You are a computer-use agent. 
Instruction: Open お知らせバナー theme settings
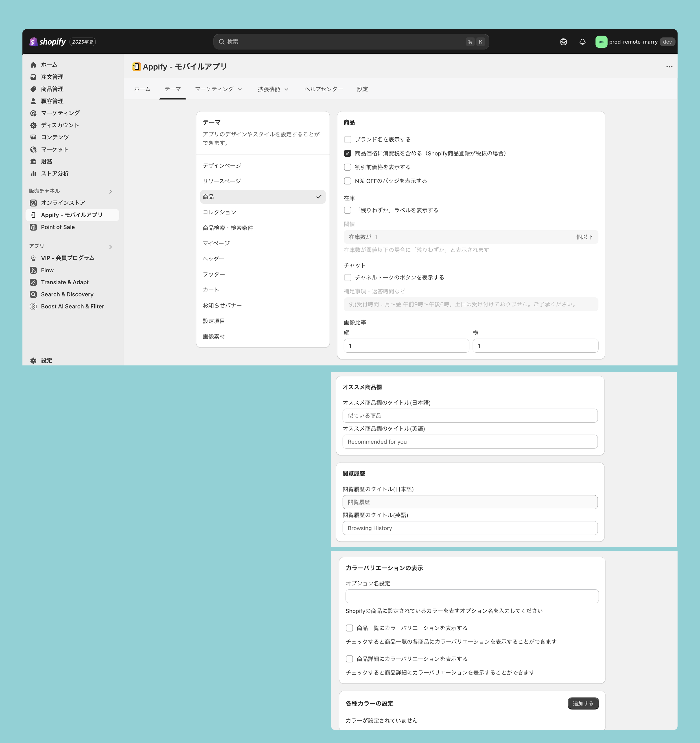coord(263,305)
